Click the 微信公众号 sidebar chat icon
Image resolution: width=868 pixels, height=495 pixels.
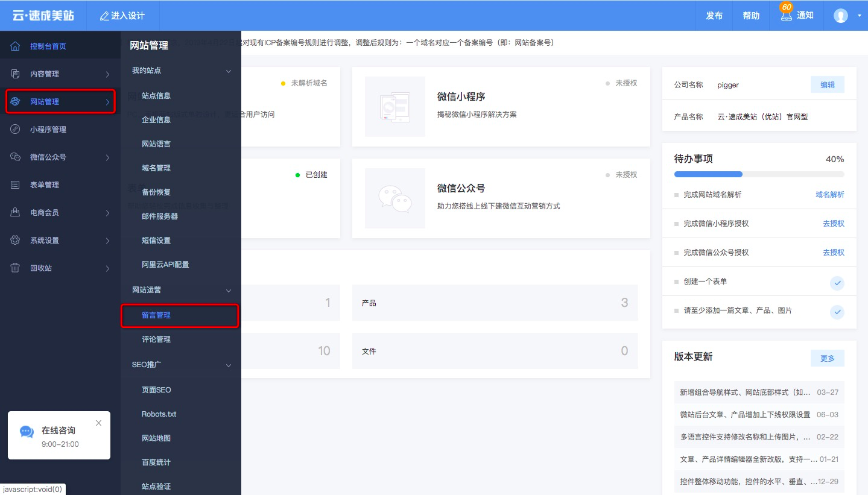[x=16, y=157]
